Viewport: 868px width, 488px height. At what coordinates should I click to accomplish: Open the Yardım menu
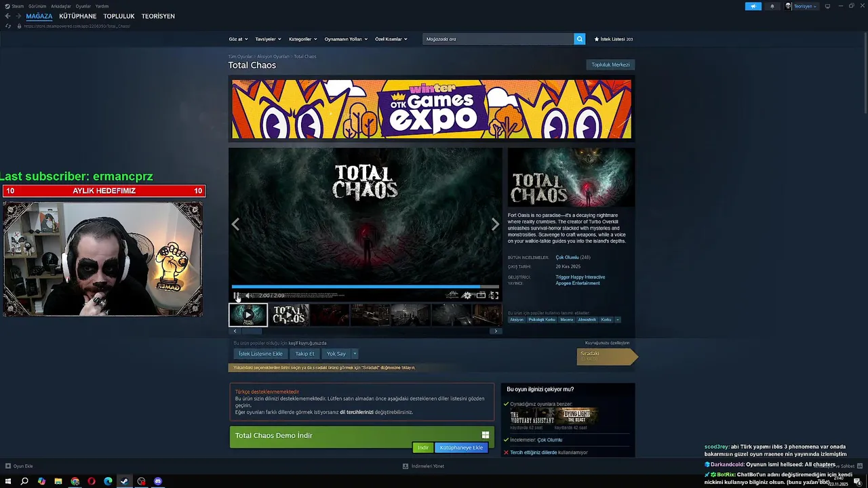(x=102, y=6)
